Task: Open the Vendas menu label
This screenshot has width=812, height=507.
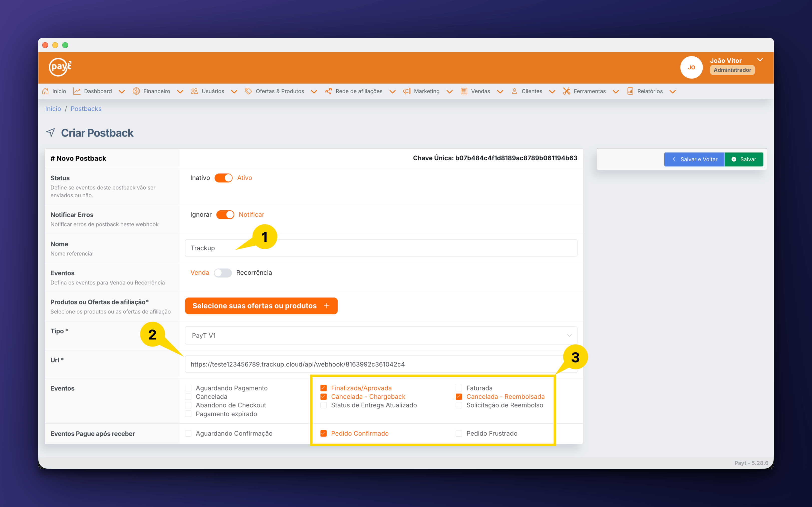Action: pyautogui.click(x=480, y=91)
